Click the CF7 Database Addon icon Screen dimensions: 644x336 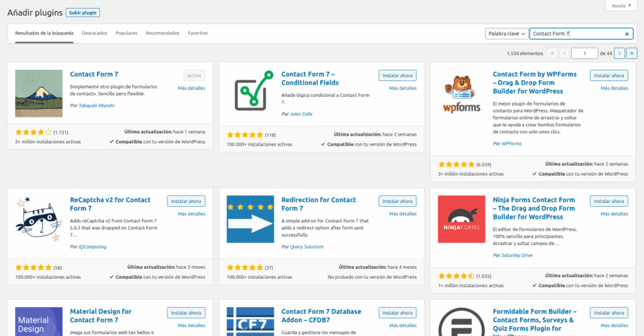[250, 322]
